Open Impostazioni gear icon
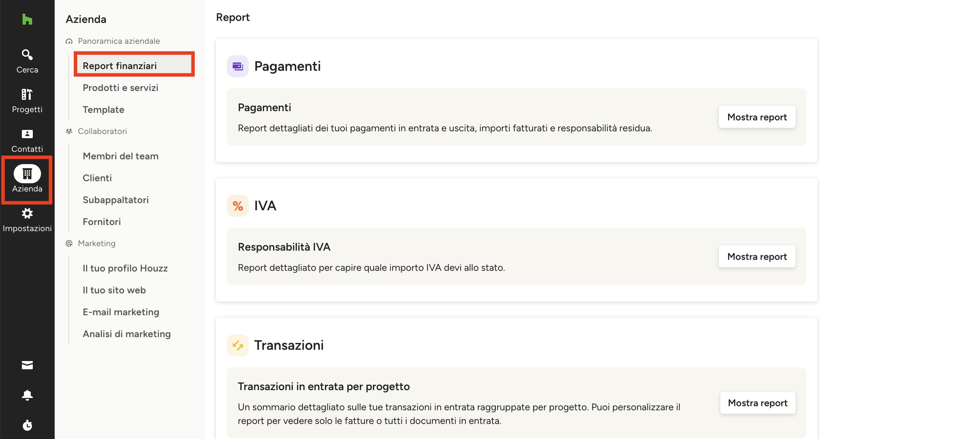This screenshot has height=439, width=980. coord(27,213)
